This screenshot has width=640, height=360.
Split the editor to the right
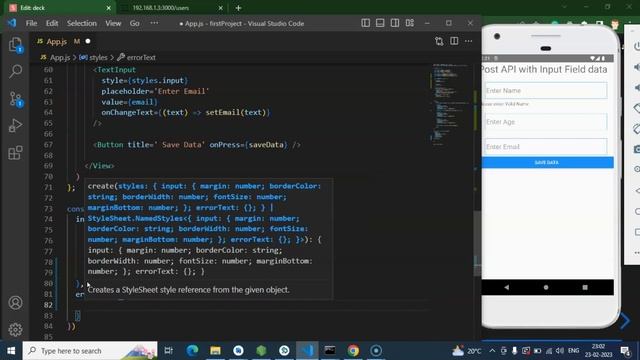tap(454, 41)
